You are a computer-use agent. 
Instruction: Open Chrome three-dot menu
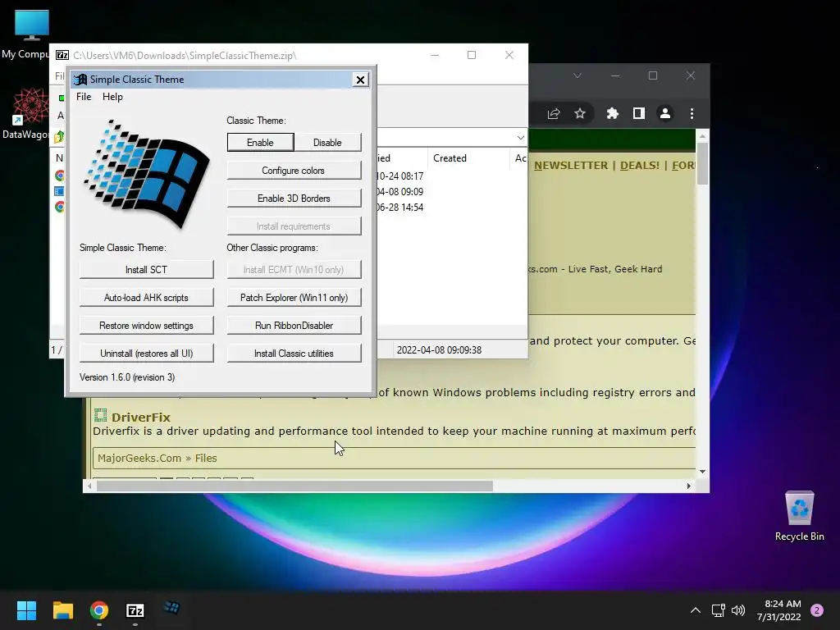click(692, 113)
